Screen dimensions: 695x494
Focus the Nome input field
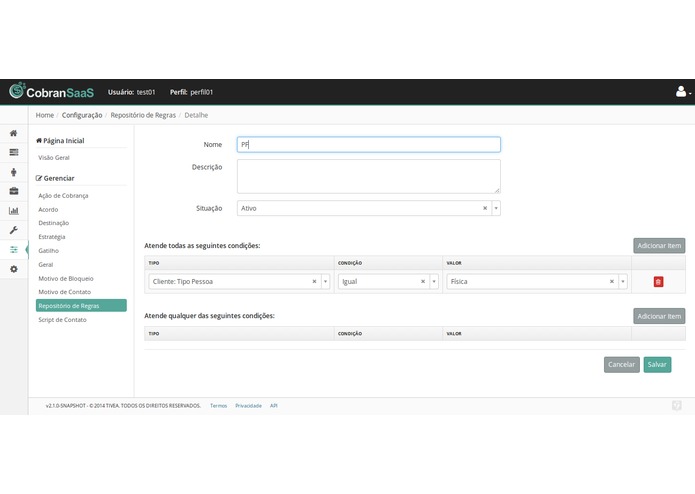369,144
